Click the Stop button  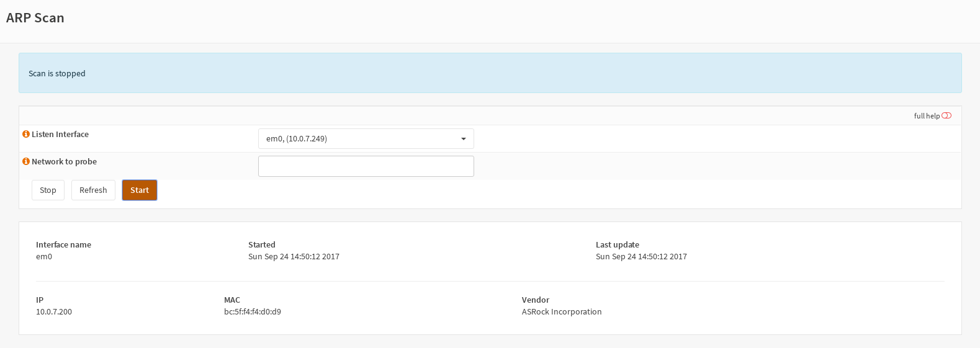[x=48, y=190]
